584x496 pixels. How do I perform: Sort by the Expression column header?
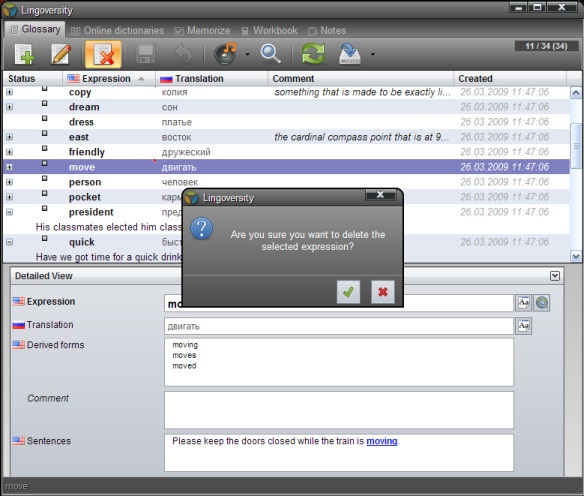click(x=109, y=79)
